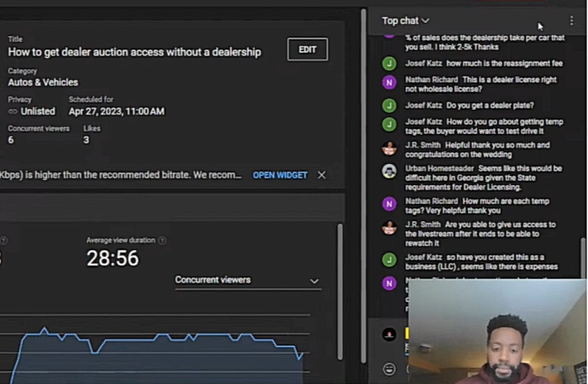
Task: Click the webcam overlay thumbnail
Action: click(x=498, y=331)
